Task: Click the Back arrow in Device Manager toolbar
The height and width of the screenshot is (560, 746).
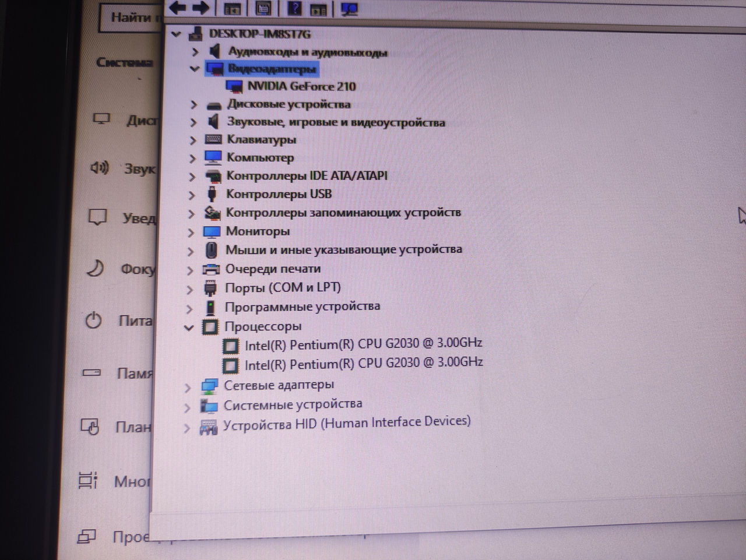Action: pos(178,8)
